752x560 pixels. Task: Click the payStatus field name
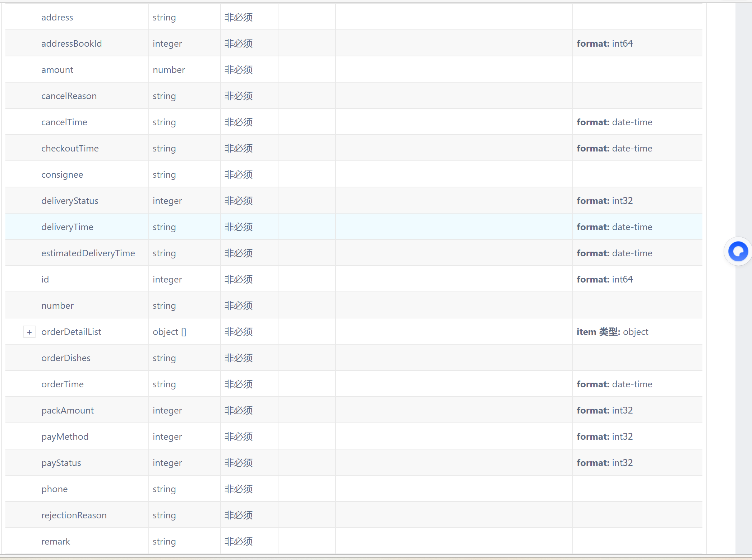61,463
